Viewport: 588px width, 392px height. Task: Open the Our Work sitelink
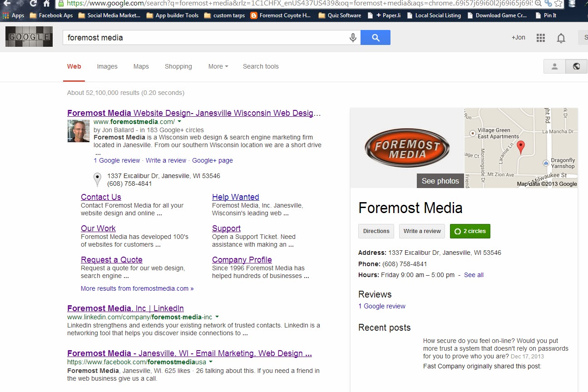[x=98, y=228]
